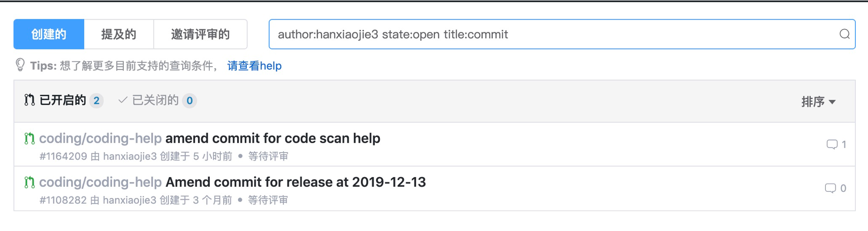Switch to the 提及的 tab

119,34
